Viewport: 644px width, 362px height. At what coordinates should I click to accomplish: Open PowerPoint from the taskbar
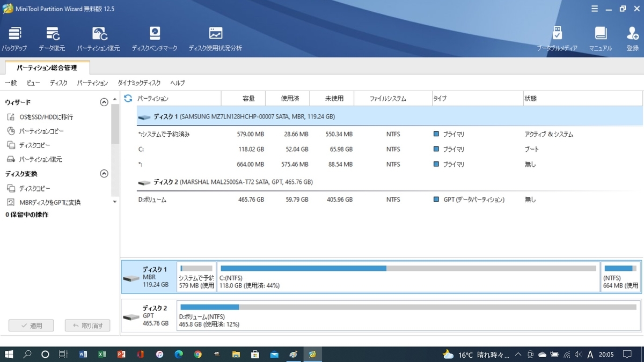[121, 354]
